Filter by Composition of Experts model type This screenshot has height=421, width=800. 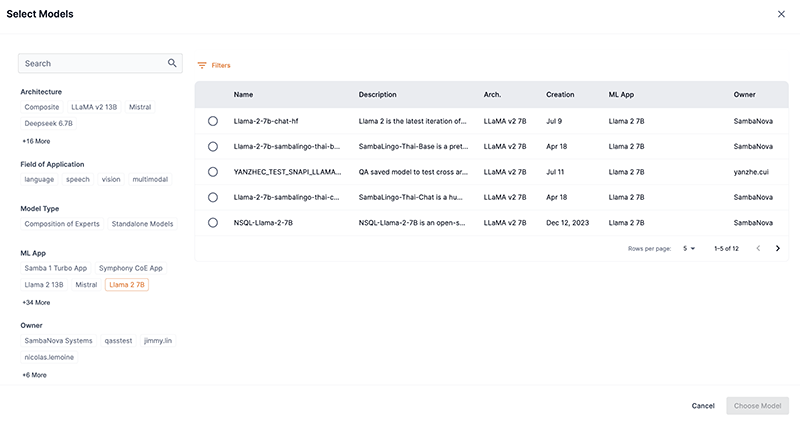tap(62, 224)
